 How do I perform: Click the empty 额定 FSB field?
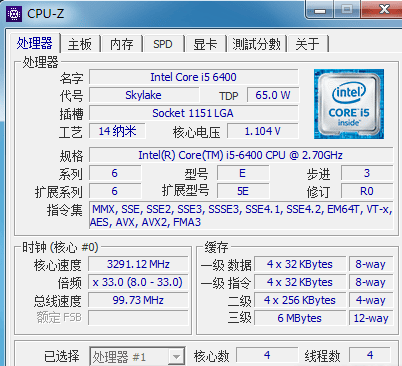pos(138,318)
